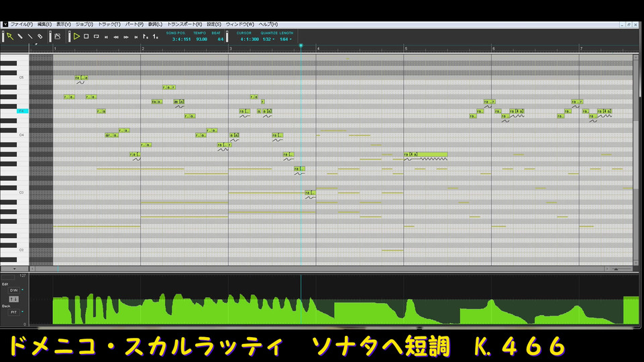Open the LENGTH 1/64 dropdown
The height and width of the screenshot is (362, 644).
[286, 40]
